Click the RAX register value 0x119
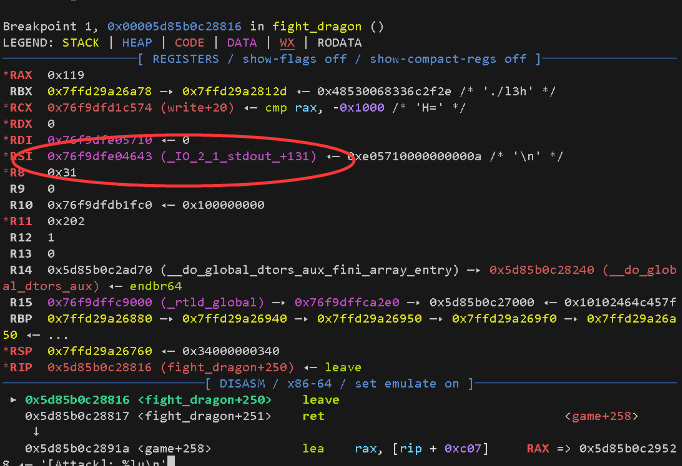This screenshot has height=466, width=682. click(66, 75)
